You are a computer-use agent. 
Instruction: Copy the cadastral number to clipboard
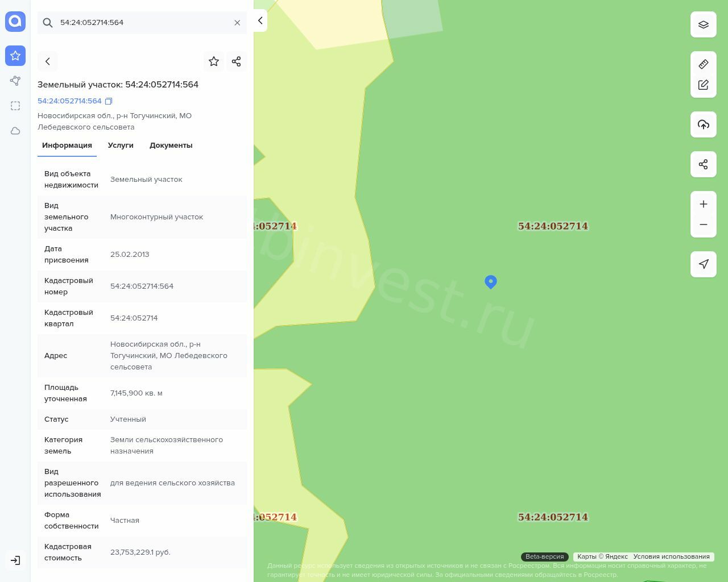pos(109,101)
